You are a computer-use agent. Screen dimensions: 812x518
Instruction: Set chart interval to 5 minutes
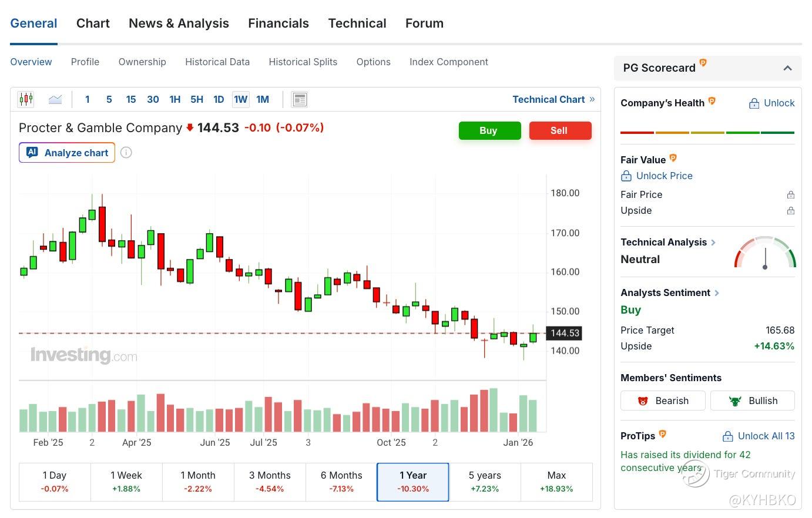(109, 99)
